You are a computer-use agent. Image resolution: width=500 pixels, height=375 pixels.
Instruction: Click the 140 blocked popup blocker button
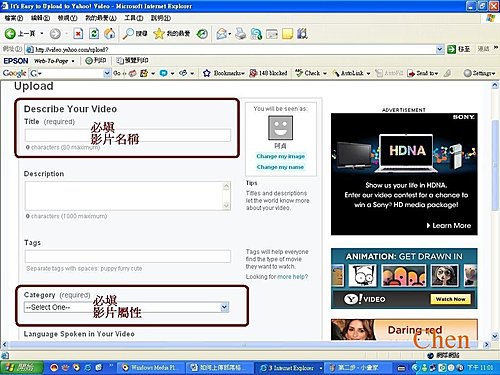(x=268, y=73)
